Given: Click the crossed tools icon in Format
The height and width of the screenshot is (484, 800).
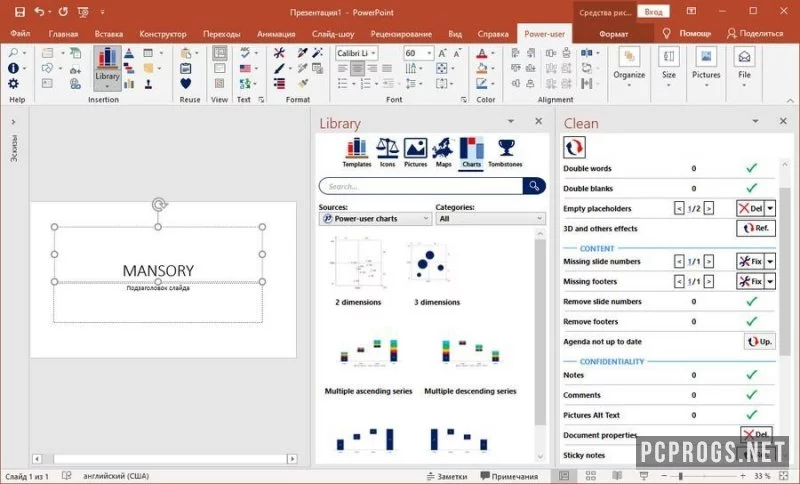Looking at the screenshot, I should click(279, 53).
